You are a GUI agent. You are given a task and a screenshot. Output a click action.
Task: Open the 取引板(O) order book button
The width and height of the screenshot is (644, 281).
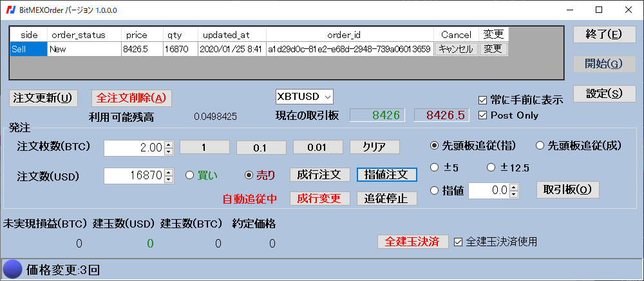click(x=567, y=189)
